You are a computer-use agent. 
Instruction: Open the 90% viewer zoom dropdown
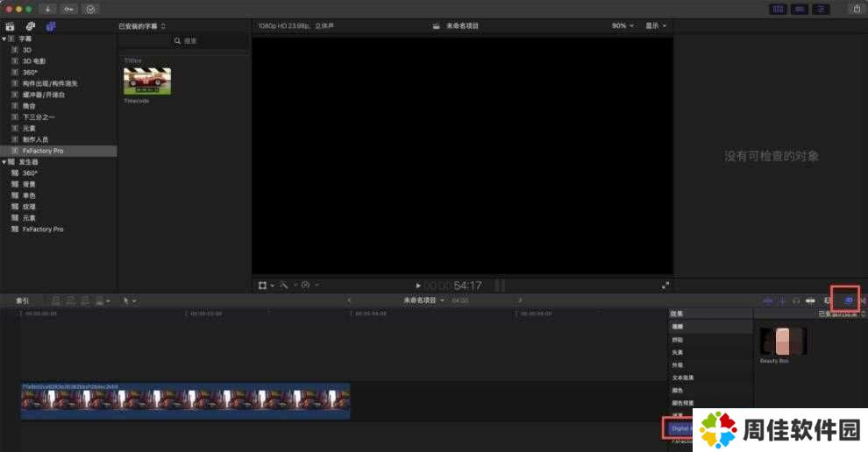[x=623, y=25]
